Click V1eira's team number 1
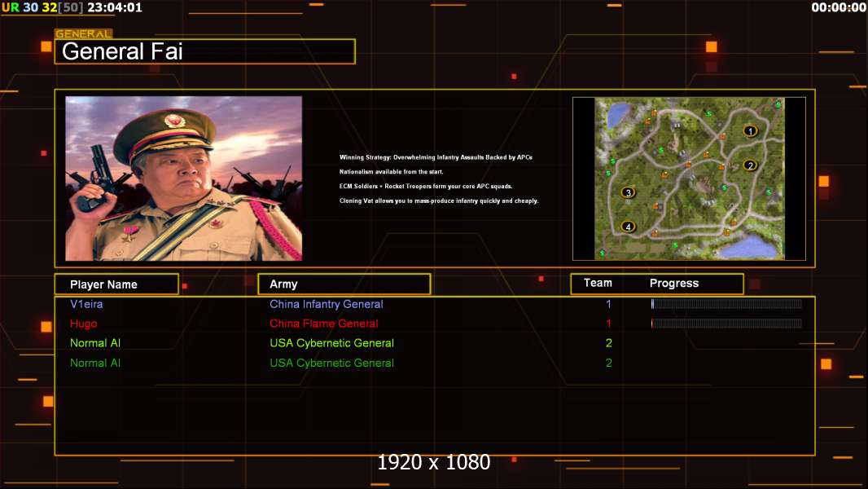Screen dimensions: 868x489 pyautogui.click(x=608, y=304)
